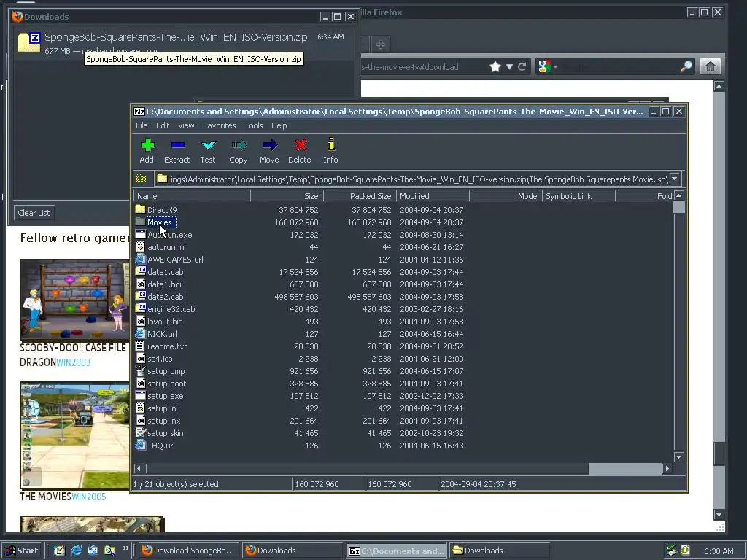
Task: Select the readme.txt file icon
Action: (140, 346)
